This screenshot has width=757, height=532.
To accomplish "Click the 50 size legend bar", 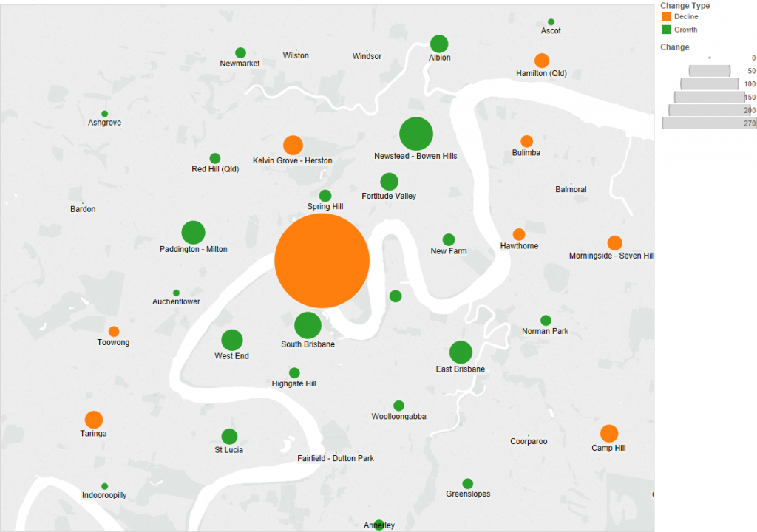I will pyautogui.click(x=710, y=71).
